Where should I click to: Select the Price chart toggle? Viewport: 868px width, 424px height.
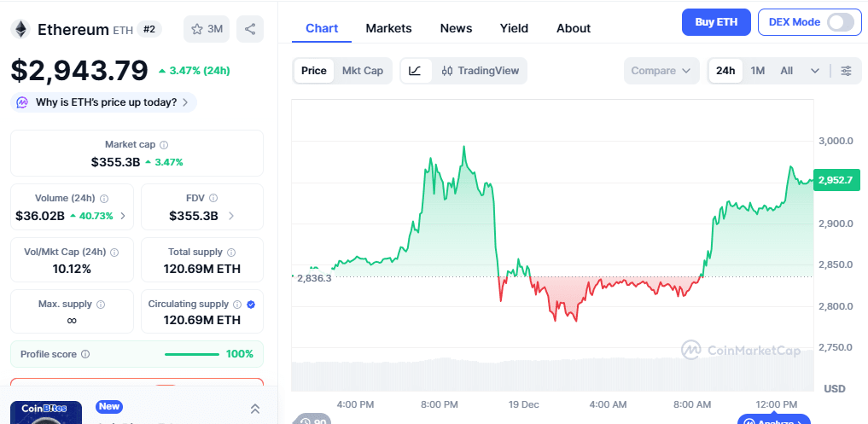(313, 71)
